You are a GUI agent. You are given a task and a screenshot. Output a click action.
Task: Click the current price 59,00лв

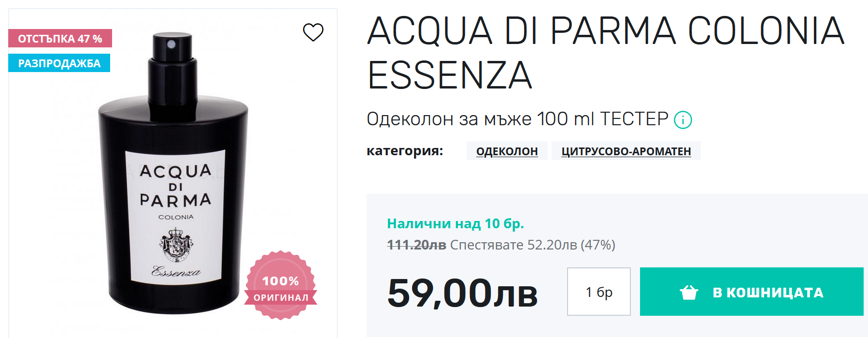462,293
